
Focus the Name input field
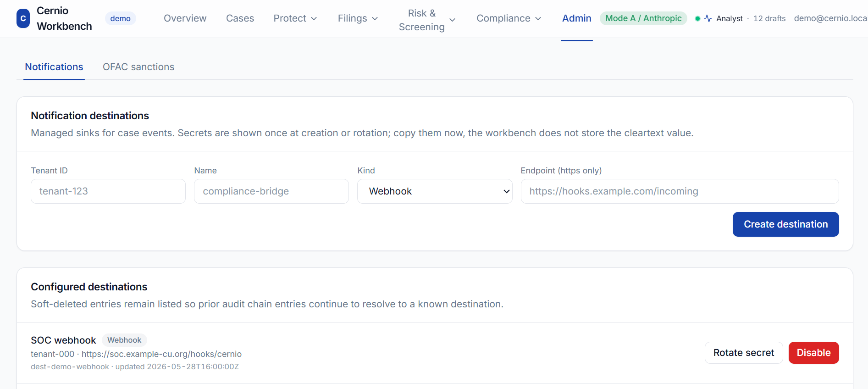[271, 191]
